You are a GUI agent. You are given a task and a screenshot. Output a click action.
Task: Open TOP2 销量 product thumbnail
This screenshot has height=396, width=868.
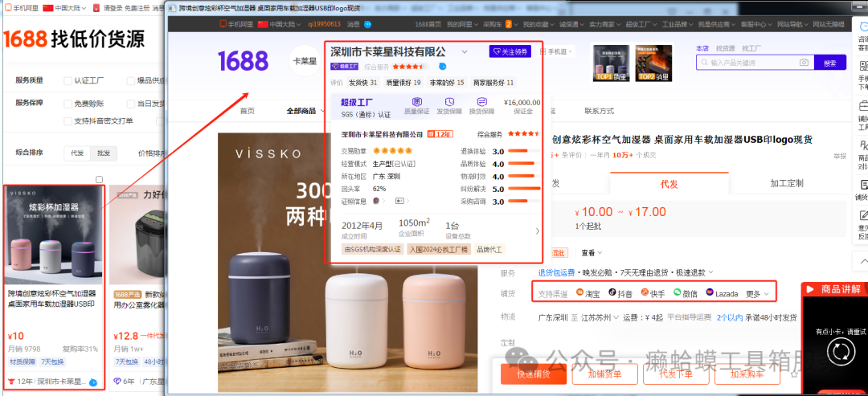coord(653,63)
